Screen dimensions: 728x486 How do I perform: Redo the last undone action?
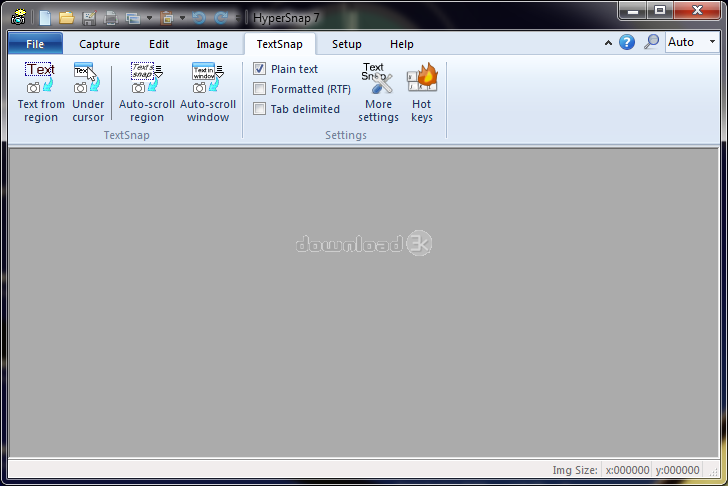pyautogui.click(x=221, y=18)
